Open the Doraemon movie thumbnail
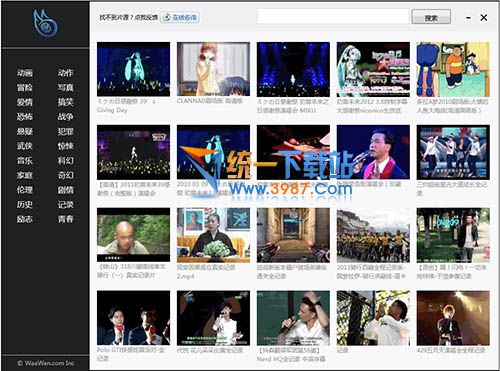 (453, 69)
